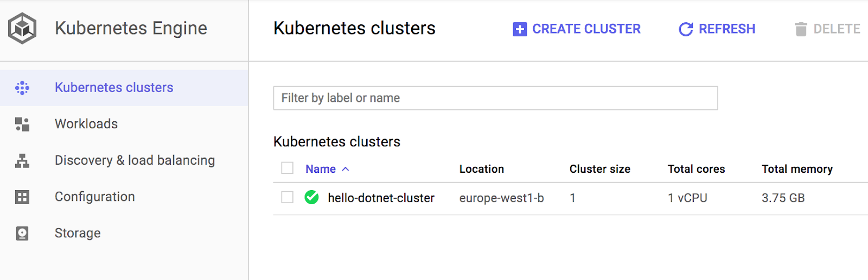Toggle sort arrow next to Name column

[x=346, y=170]
